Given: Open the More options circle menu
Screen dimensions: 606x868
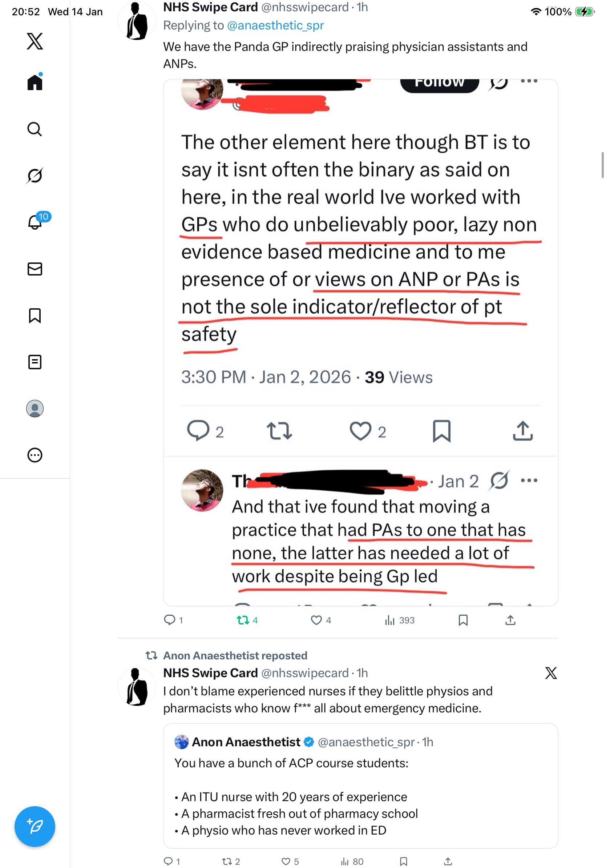Looking at the screenshot, I should pyautogui.click(x=35, y=455).
